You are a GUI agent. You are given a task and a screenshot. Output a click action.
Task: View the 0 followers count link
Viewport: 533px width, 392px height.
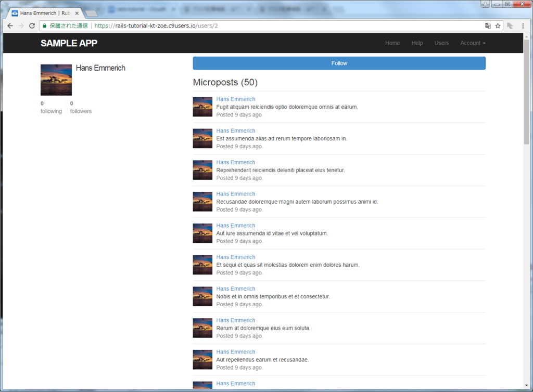[x=81, y=107]
